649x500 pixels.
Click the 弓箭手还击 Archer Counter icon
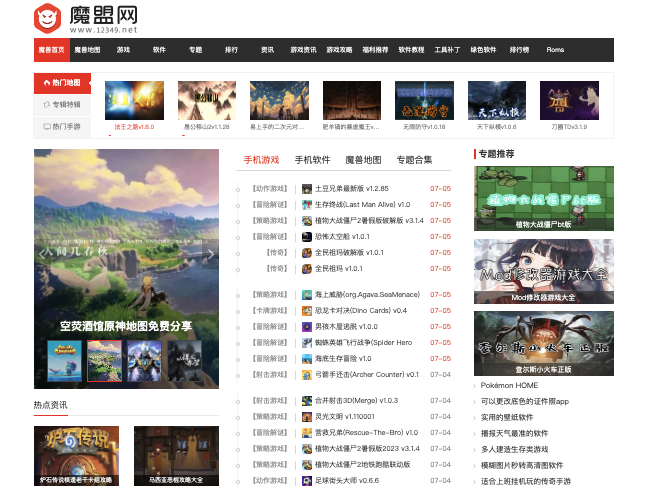307,375
